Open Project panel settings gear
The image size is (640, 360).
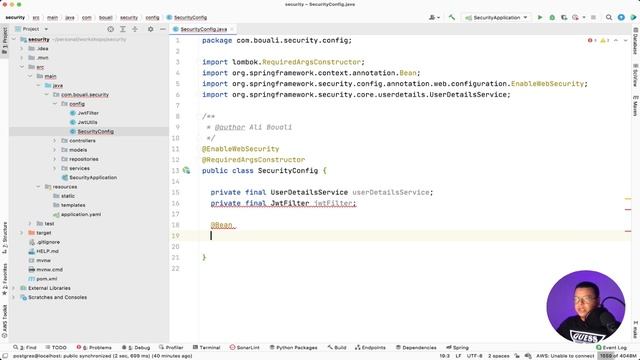[x=150, y=29]
